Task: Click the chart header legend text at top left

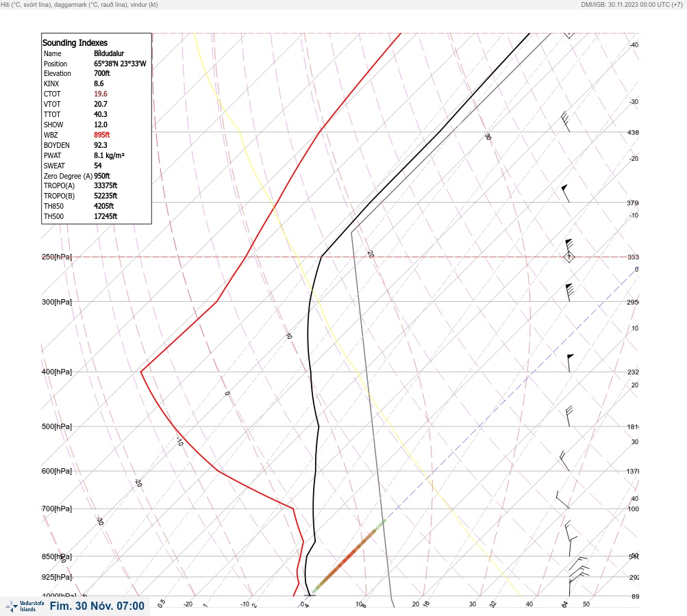Action: pos(79,5)
